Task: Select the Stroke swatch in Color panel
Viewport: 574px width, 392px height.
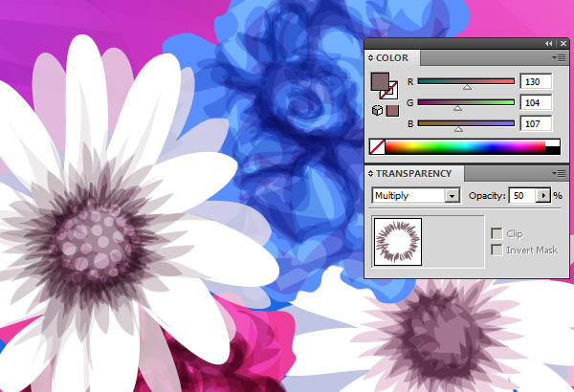Action: pos(389,92)
